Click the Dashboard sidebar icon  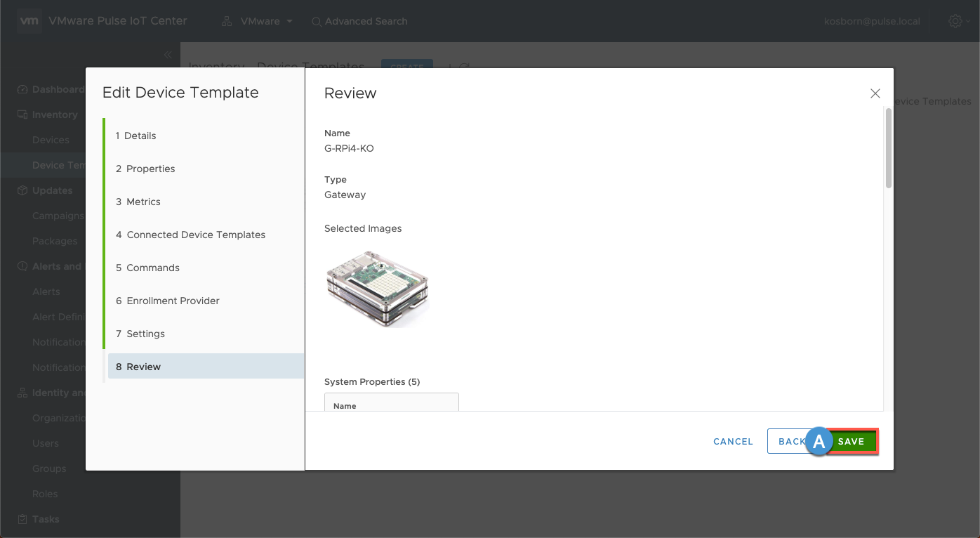click(x=22, y=89)
